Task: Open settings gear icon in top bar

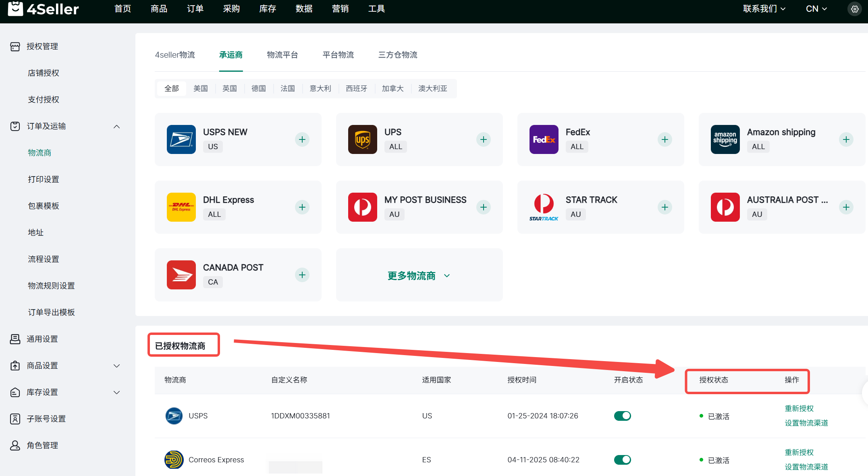Action: (855, 9)
